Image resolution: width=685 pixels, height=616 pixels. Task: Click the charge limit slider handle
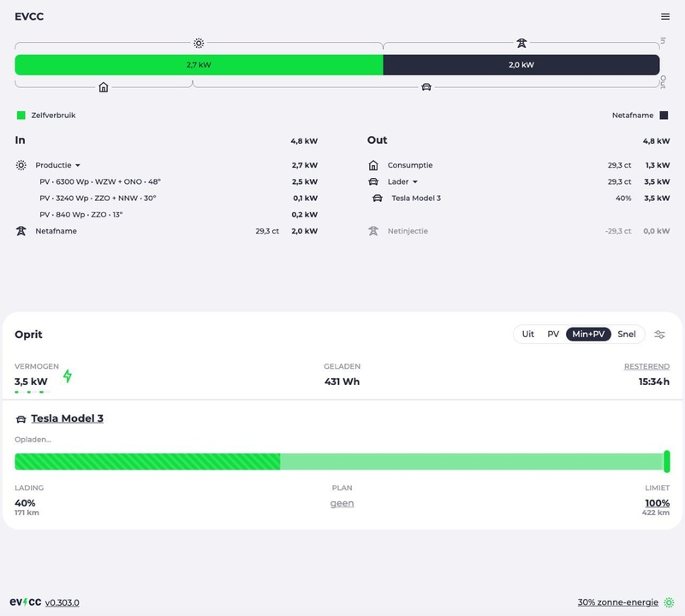[667, 461]
